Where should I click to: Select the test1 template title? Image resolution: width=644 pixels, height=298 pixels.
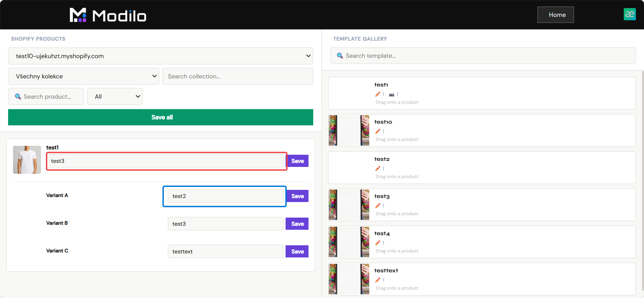(x=381, y=85)
